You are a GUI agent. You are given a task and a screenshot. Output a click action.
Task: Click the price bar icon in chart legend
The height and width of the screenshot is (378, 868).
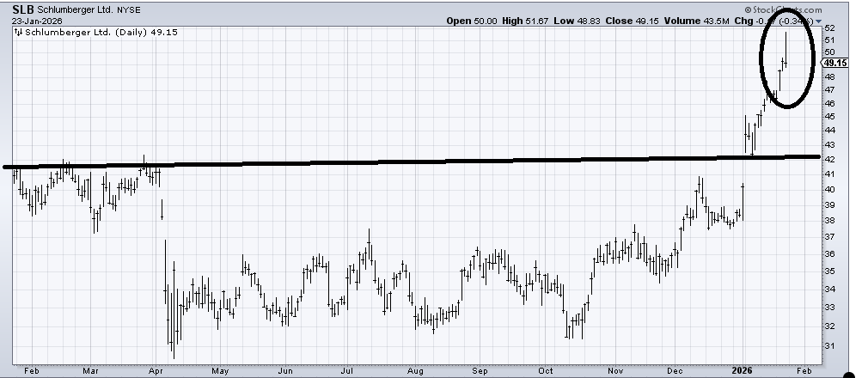(x=19, y=33)
